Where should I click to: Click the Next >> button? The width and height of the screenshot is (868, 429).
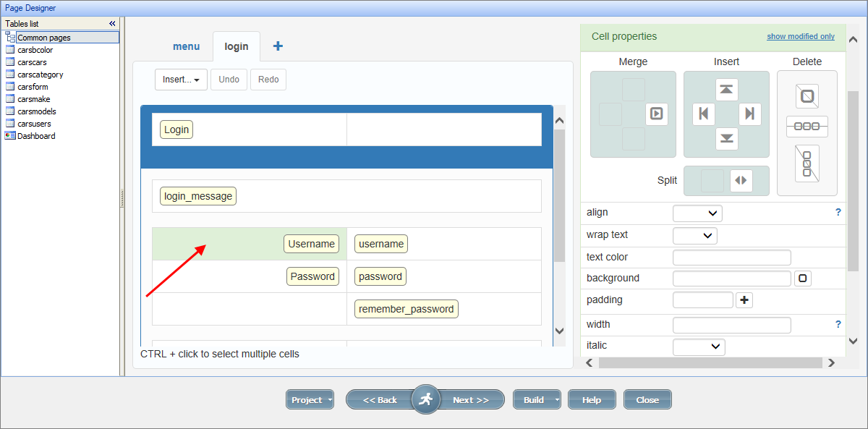tap(470, 400)
